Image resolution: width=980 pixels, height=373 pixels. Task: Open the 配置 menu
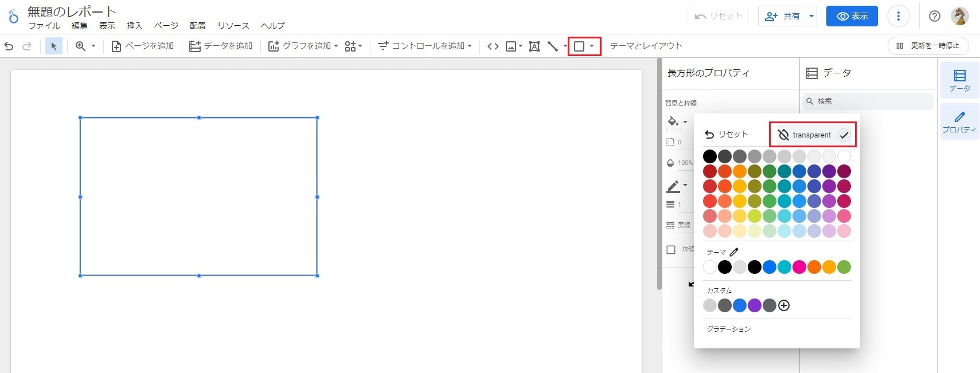(x=198, y=26)
